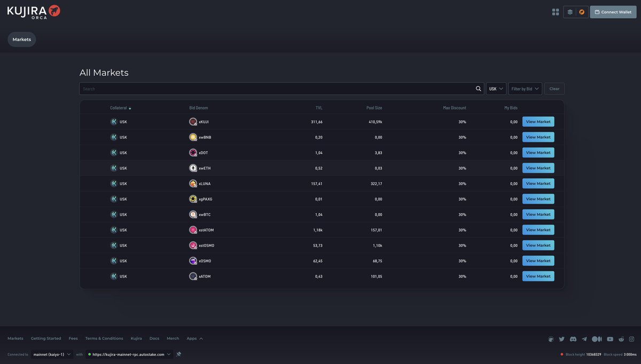
Task: Open the Merch footer link
Action: point(173,338)
